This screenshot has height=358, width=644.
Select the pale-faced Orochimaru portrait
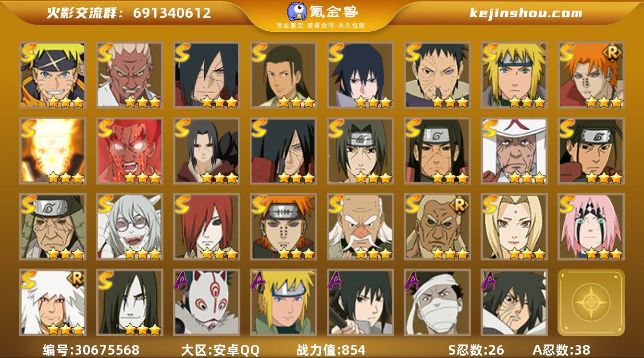pyautogui.click(x=129, y=302)
